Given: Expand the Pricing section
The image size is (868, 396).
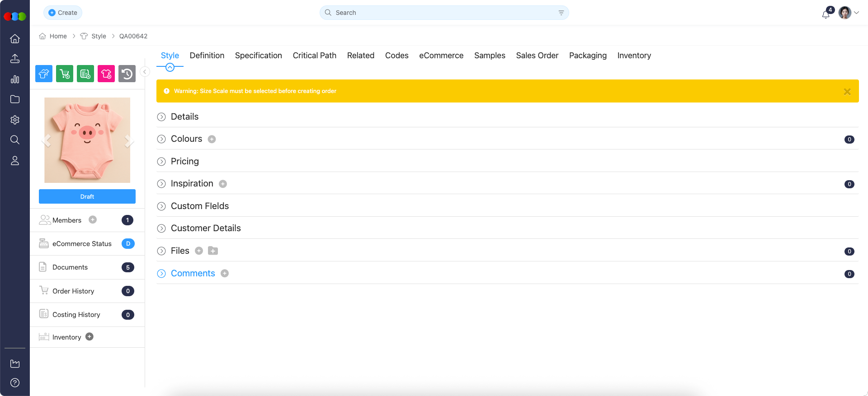Looking at the screenshot, I should point(161,162).
